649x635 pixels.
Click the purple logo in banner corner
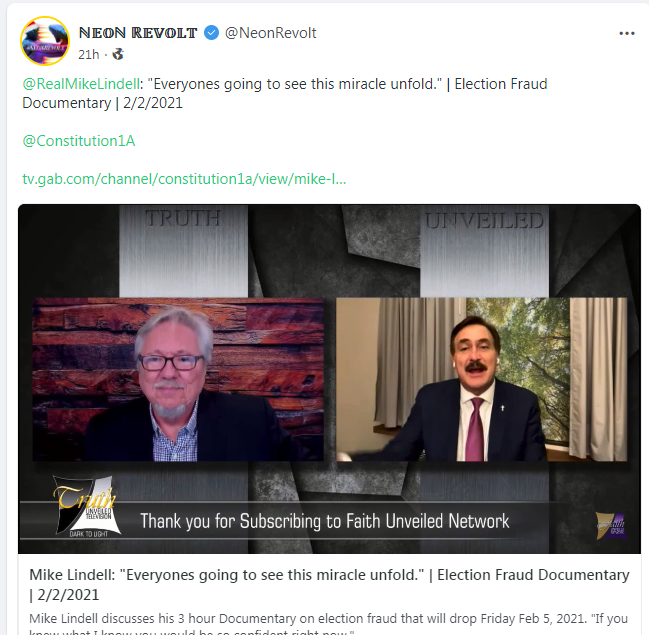611,526
